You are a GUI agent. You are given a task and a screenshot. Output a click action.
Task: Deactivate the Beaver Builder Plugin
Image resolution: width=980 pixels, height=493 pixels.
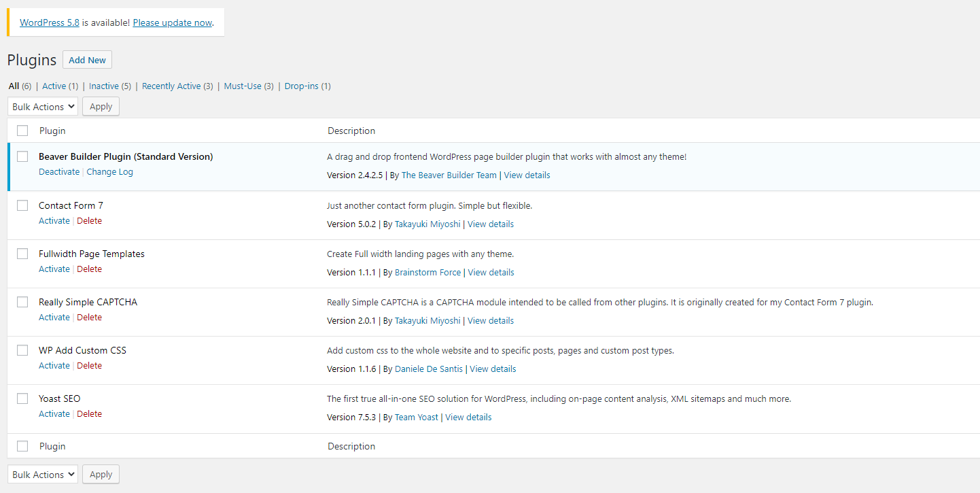click(x=59, y=172)
